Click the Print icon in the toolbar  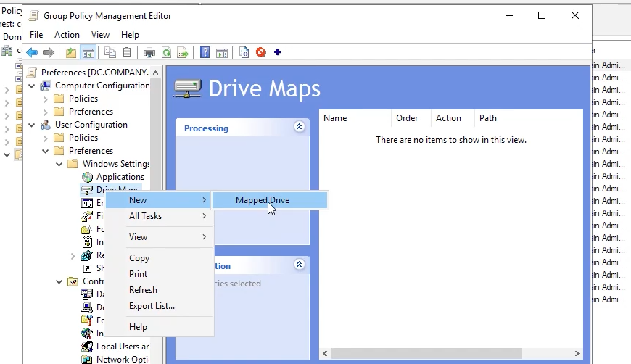pos(149,52)
